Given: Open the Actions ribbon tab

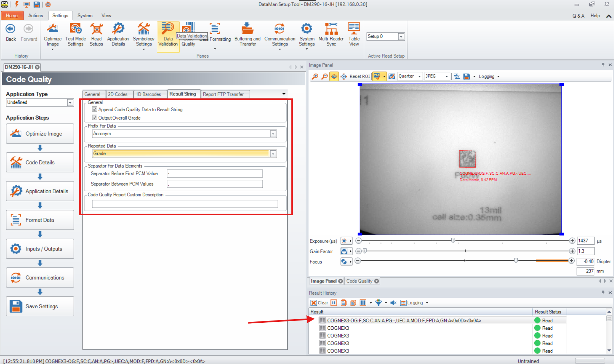Looking at the screenshot, I should click(x=35, y=15).
